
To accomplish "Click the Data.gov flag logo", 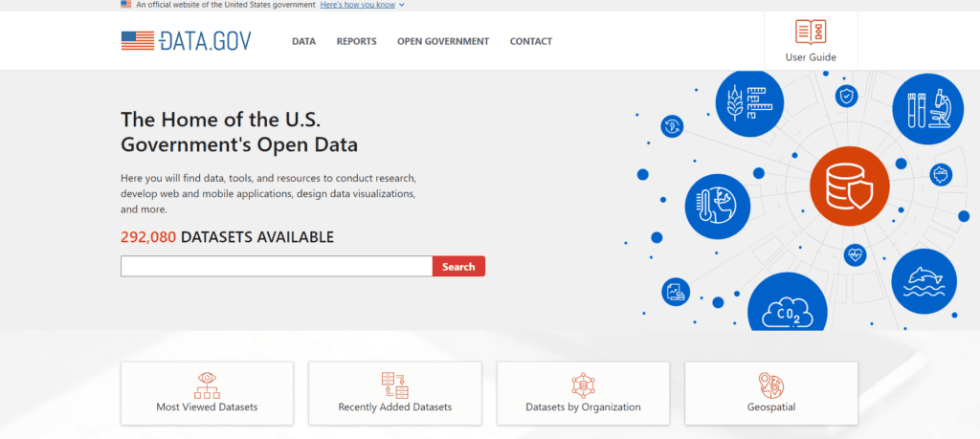I will pyautogui.click(x=138, y=40).
